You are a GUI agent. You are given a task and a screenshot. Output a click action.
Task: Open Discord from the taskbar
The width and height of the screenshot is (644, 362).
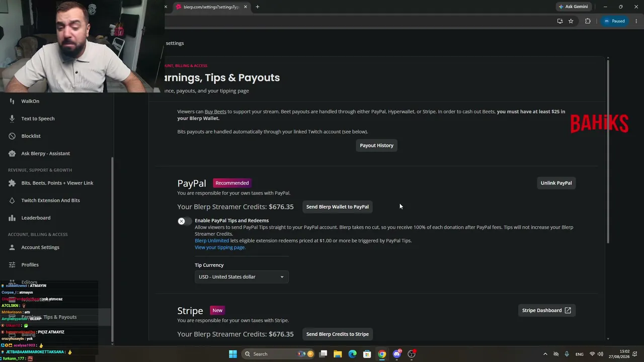(397, 354)
